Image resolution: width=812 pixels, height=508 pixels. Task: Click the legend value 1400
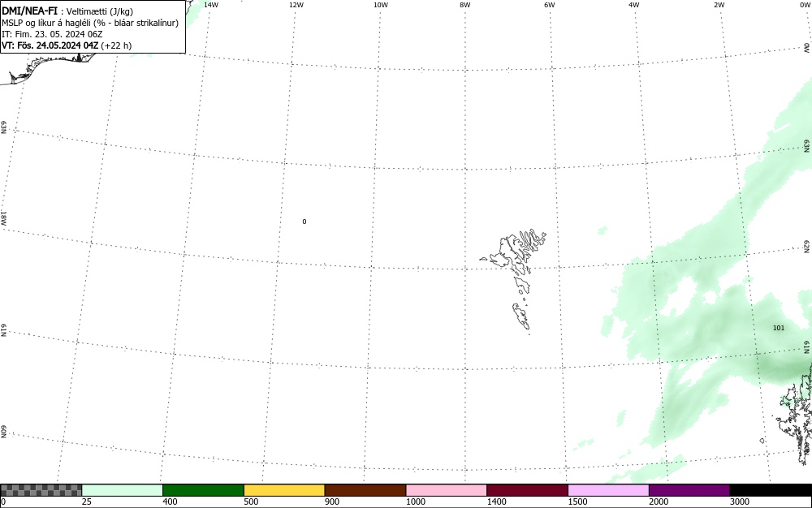coord(496,502)
